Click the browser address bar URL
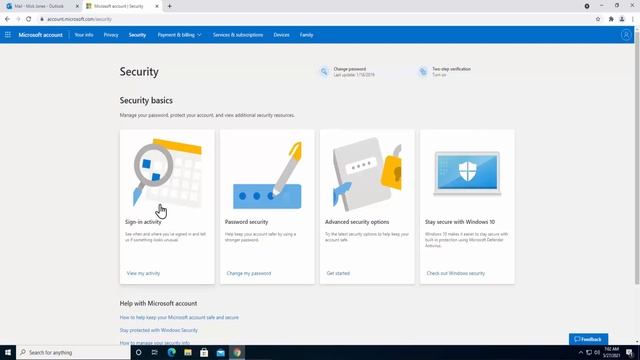640x360 pixels. 79,19
